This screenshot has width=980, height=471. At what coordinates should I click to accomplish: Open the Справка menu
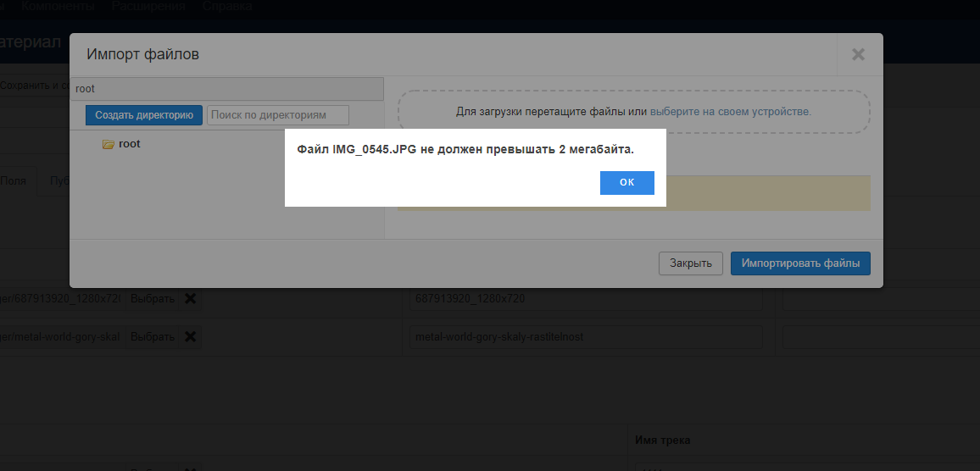pos(226,7)
